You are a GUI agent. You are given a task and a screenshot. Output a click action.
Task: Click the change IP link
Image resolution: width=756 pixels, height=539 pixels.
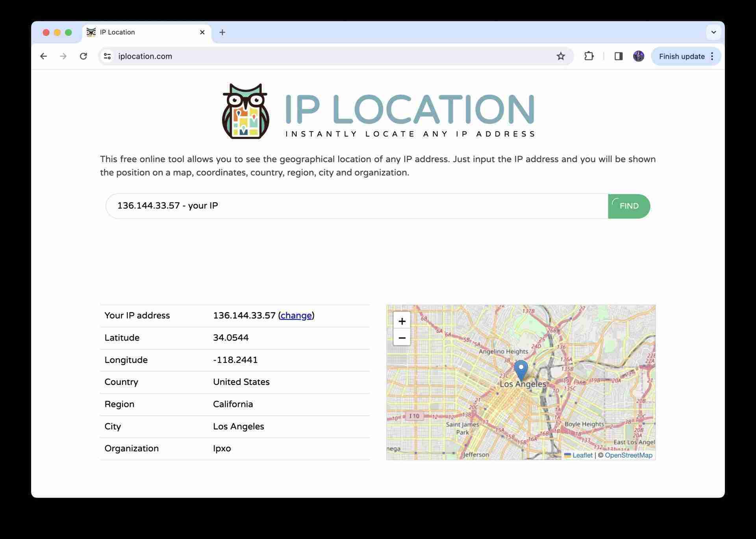(x=296, y=316)
